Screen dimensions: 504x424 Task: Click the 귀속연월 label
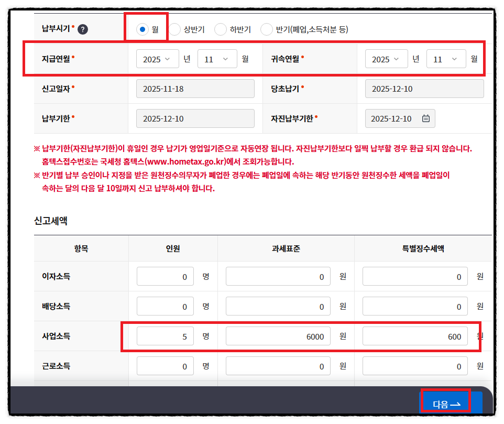285,59
